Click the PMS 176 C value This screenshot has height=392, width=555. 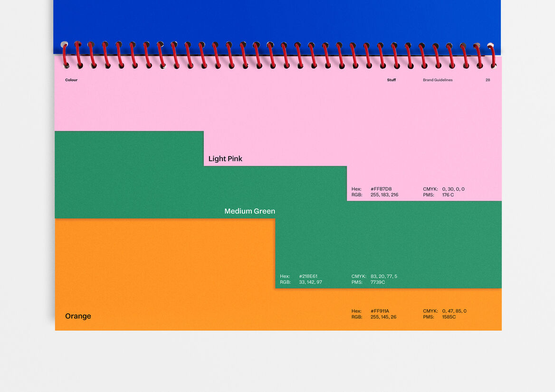(448, 195)
